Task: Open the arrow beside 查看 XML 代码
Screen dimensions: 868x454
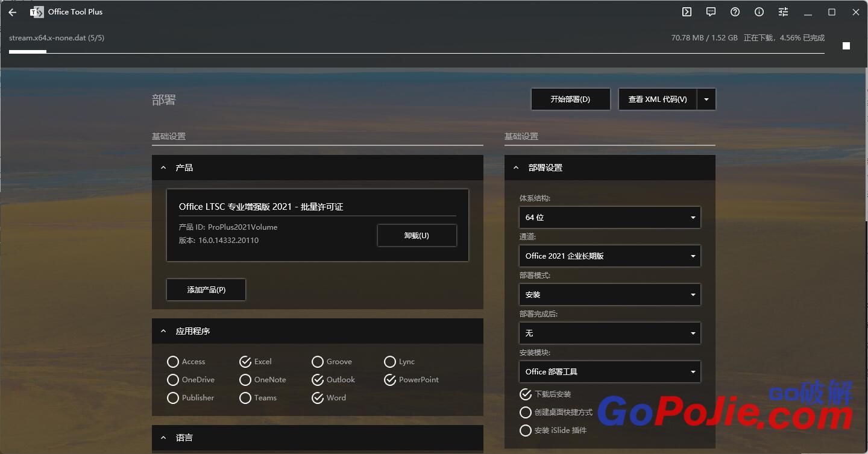Action: [x=706, y=99]
